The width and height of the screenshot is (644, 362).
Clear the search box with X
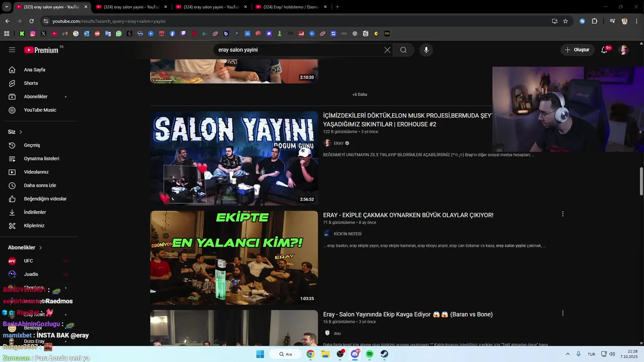point(387,50)
